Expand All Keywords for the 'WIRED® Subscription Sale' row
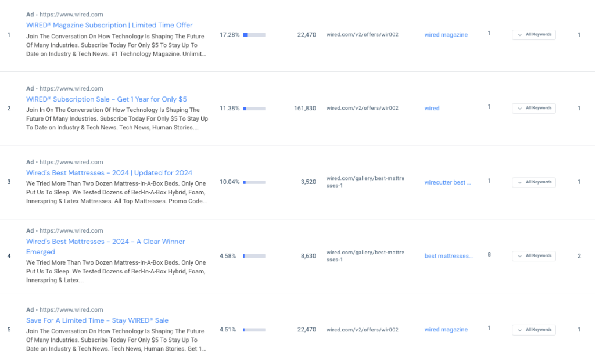 533,108
